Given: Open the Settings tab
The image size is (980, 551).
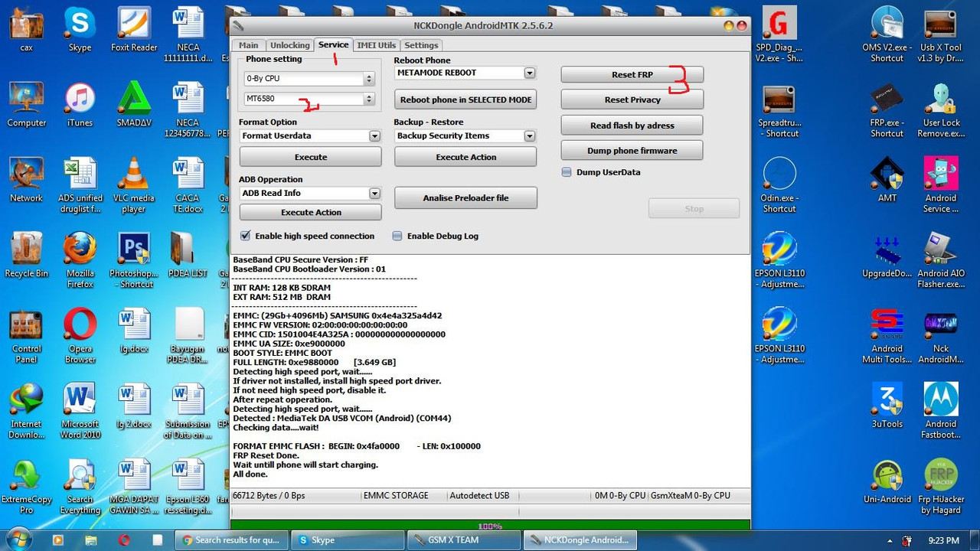Looking at the screenshot, I should [420, 45].
